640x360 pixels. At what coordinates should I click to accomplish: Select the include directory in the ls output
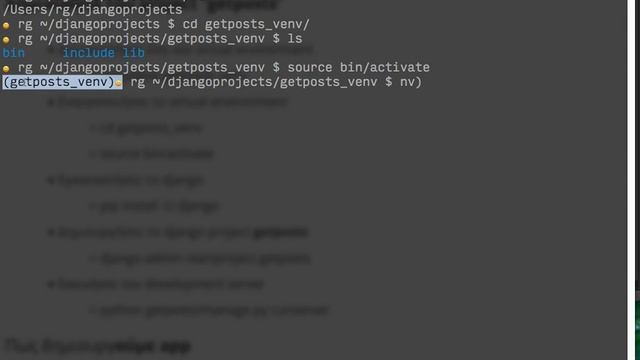click(89, 53)
